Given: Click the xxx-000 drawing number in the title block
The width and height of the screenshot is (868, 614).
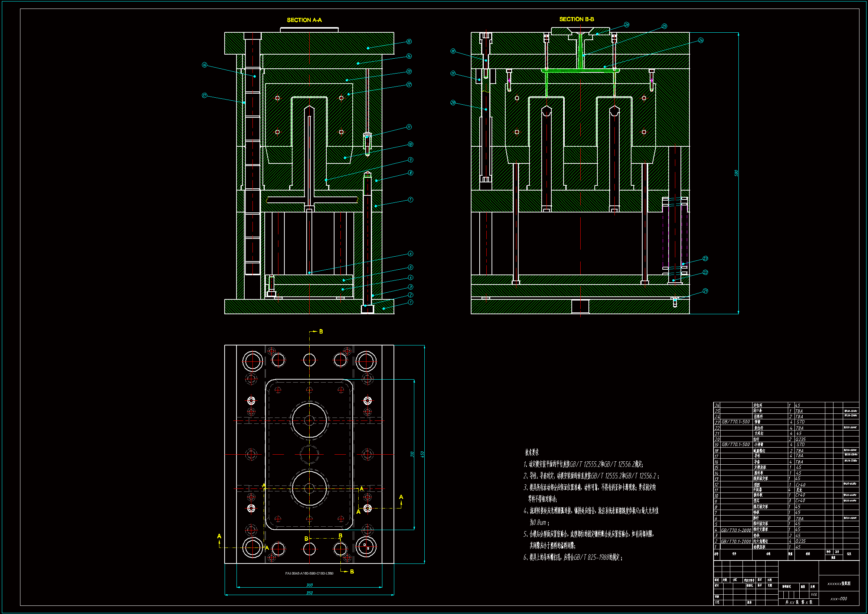Looking at the screenshot, I should [x=839, y=598].
